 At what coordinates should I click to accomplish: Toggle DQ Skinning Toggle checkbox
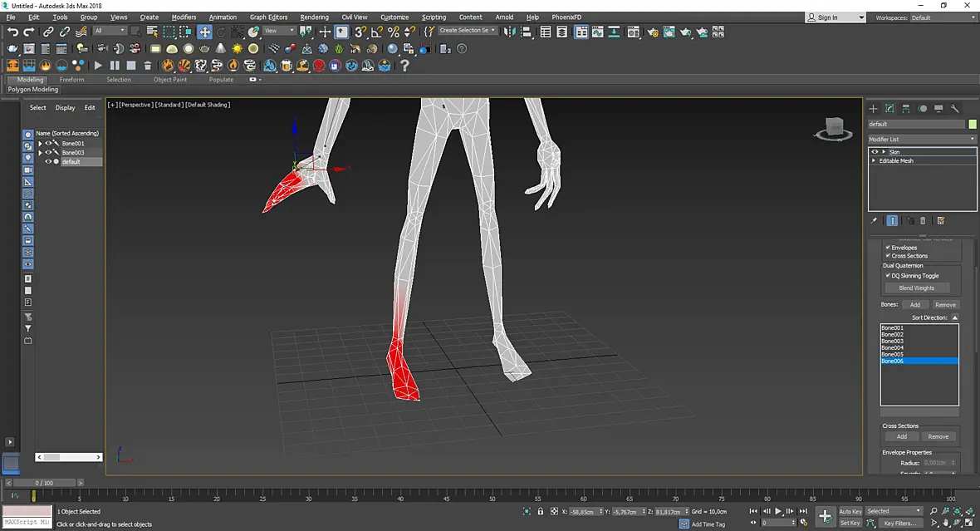(x=888, y=276)
